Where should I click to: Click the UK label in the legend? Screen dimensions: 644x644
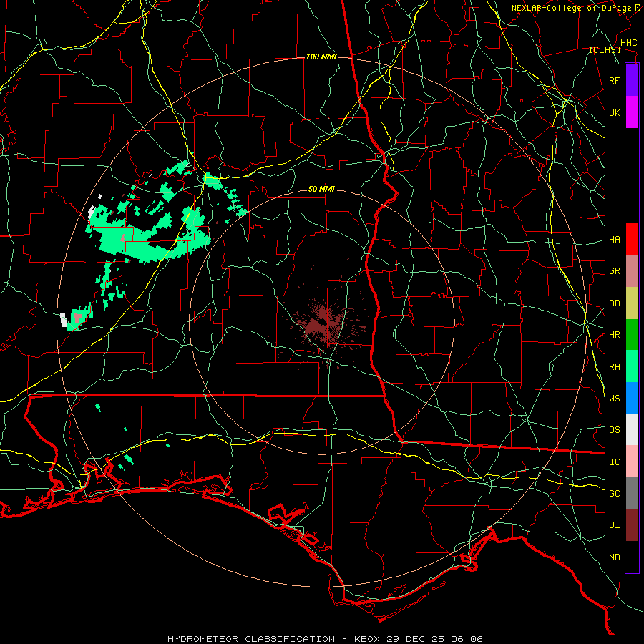point(614,112)
